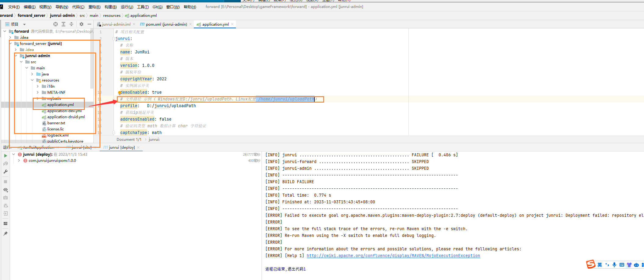
Task: Click junrui-admin breadcrumb in navigation bar
Action: (x=62, y=15)
